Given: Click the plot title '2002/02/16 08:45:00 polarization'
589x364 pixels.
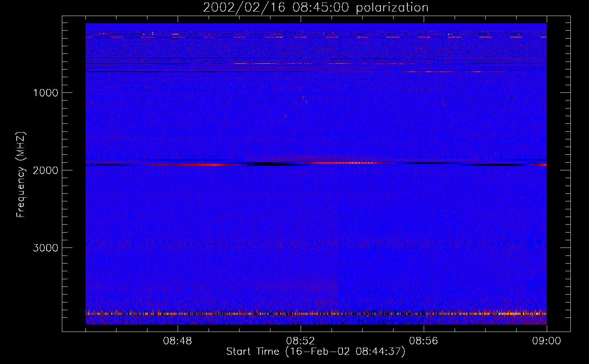Looking at the screenshot, I should [316, 8].
